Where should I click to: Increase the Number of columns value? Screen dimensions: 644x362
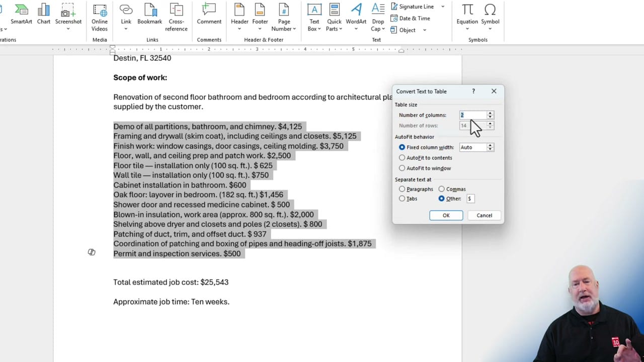tap(490, 113)
